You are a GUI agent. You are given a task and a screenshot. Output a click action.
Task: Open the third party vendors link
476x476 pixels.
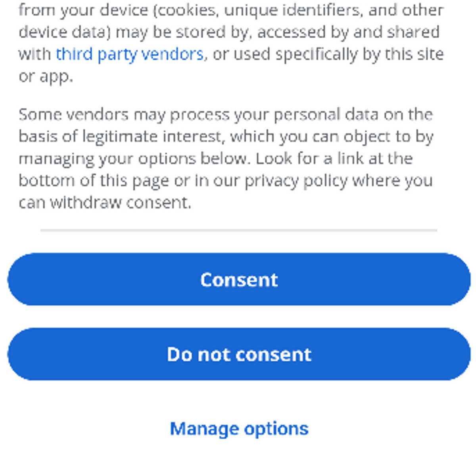(130, 54)
